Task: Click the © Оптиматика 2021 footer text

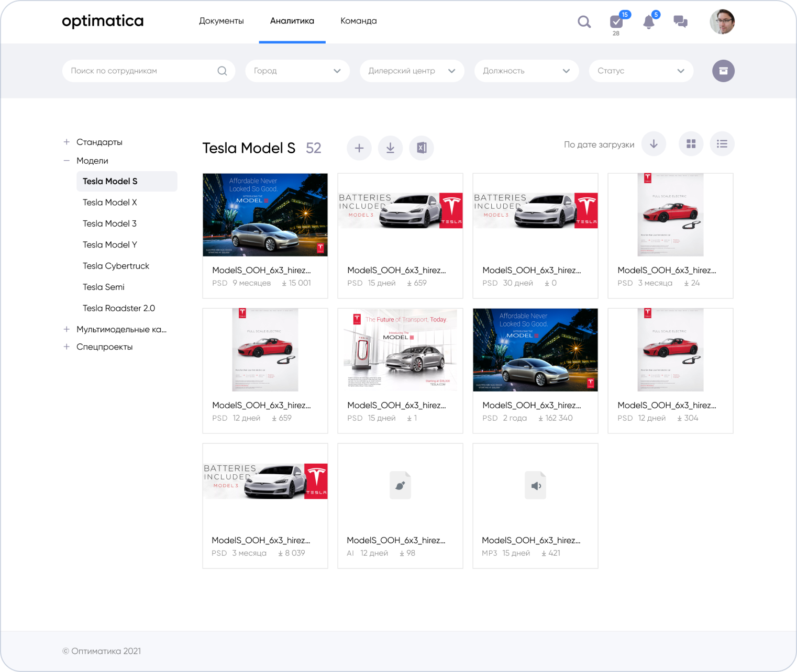Action: [102, 651]
